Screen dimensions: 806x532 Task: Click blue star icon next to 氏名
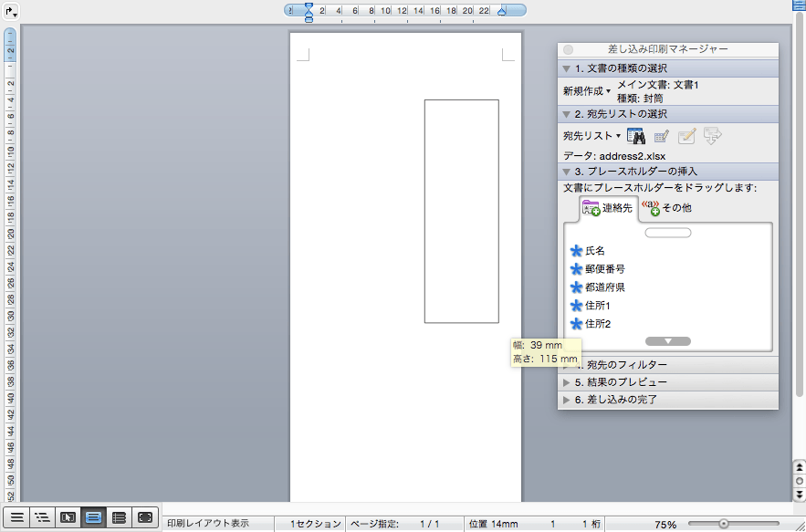point(576,251)
